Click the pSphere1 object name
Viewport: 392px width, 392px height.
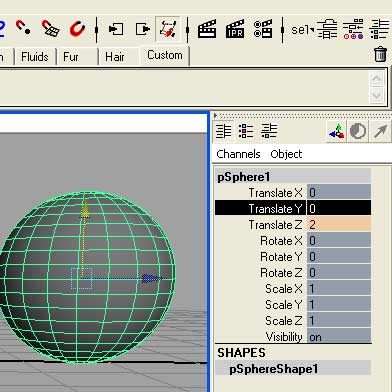244,177
